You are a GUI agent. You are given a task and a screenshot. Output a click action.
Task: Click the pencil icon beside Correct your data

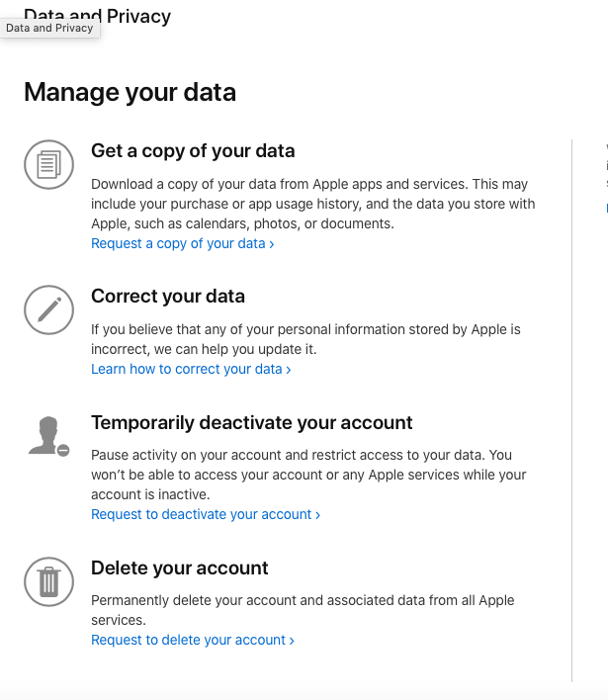[48, 309]
